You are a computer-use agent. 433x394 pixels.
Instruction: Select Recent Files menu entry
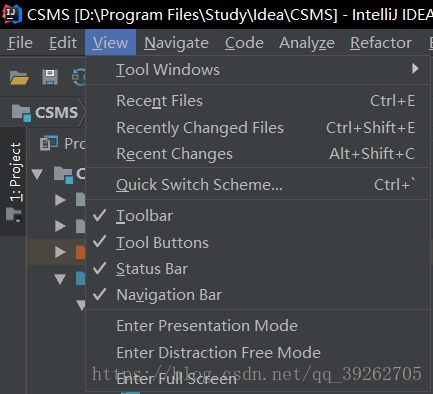pyautogui.click(x=258, y=101)
